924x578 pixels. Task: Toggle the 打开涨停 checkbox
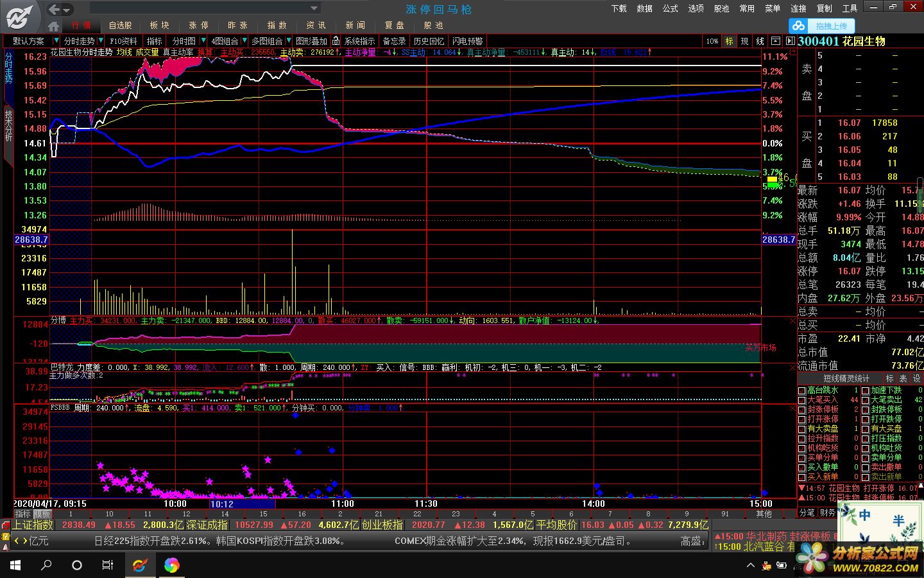click(x=801, y=419)
